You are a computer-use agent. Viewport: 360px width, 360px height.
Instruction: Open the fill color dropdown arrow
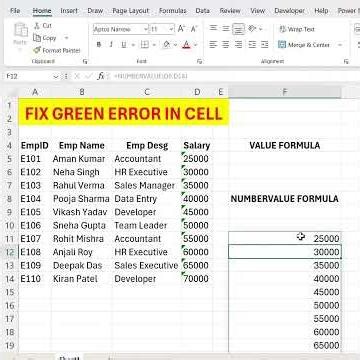pyautogui.click(x=175, y=45)
